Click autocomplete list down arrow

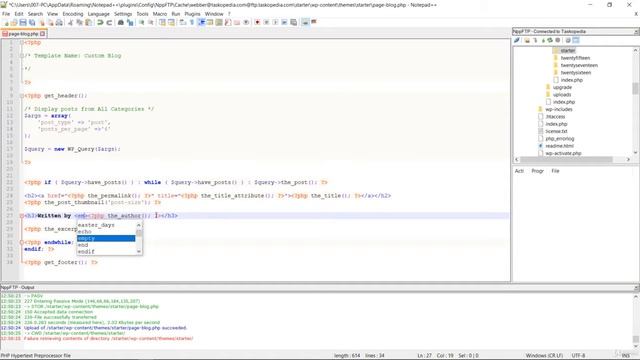139,251
